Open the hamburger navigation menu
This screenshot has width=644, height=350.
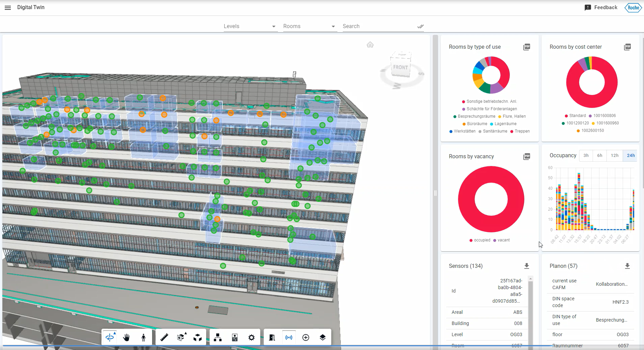point(8,7)
